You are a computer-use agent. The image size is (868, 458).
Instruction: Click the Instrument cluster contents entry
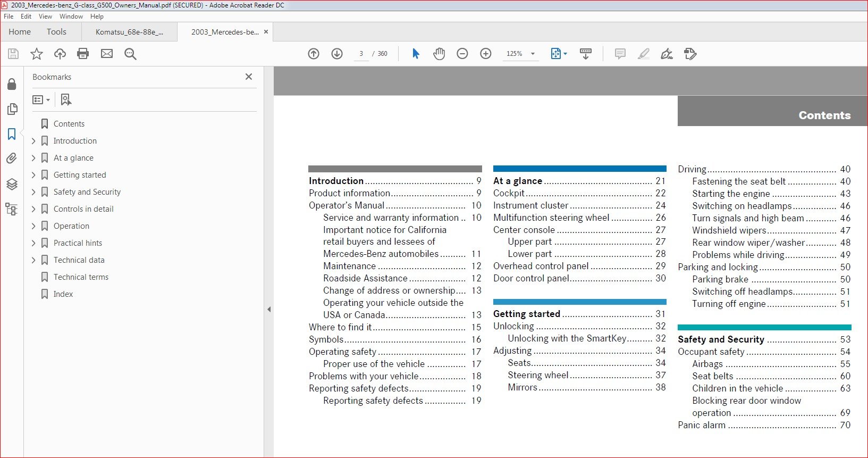click(579, 205)
